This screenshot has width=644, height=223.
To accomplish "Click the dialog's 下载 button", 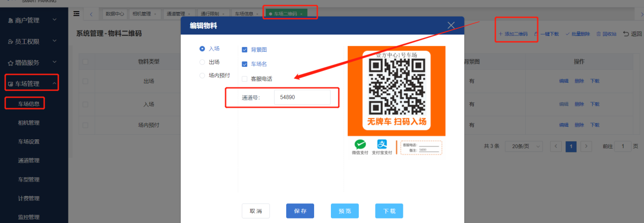I will (389, 211).
